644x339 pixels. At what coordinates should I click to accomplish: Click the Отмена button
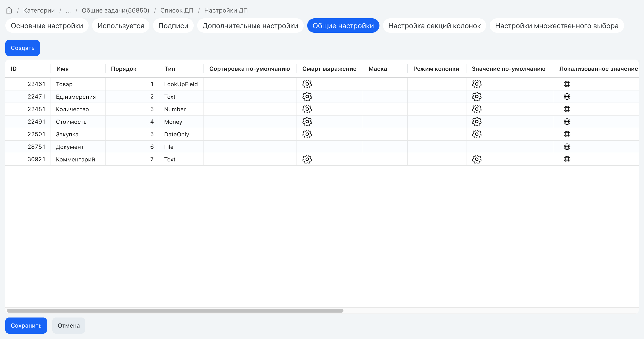[x=68, y=326]
